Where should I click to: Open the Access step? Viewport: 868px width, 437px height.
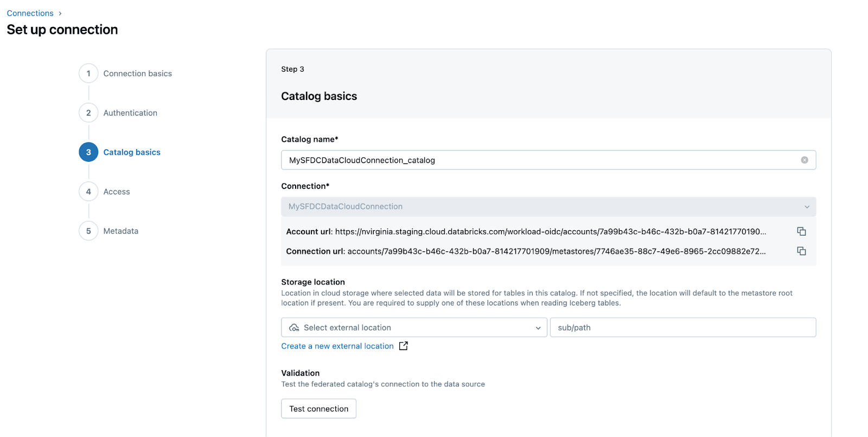click(117, 192)
